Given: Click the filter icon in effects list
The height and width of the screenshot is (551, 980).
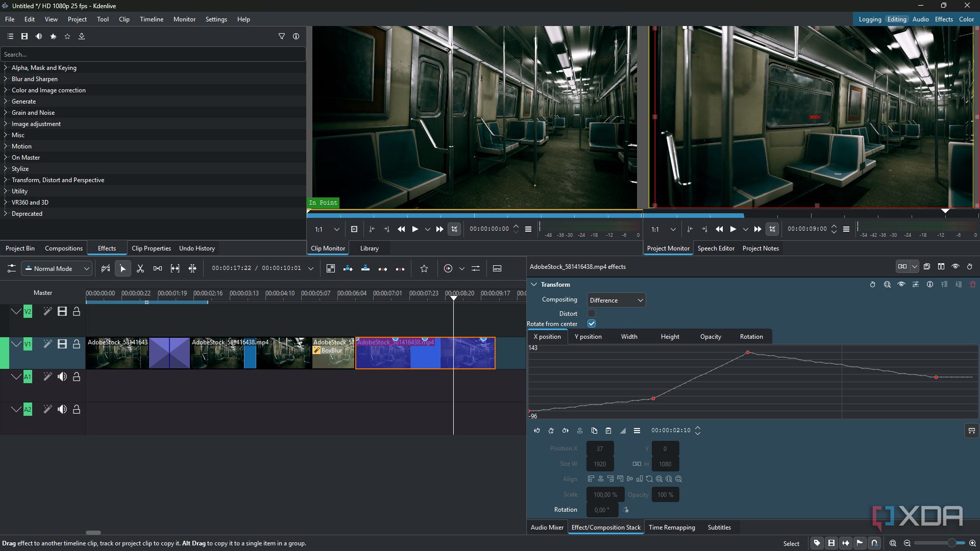Looking at the screenshot, I should (282, 36).
